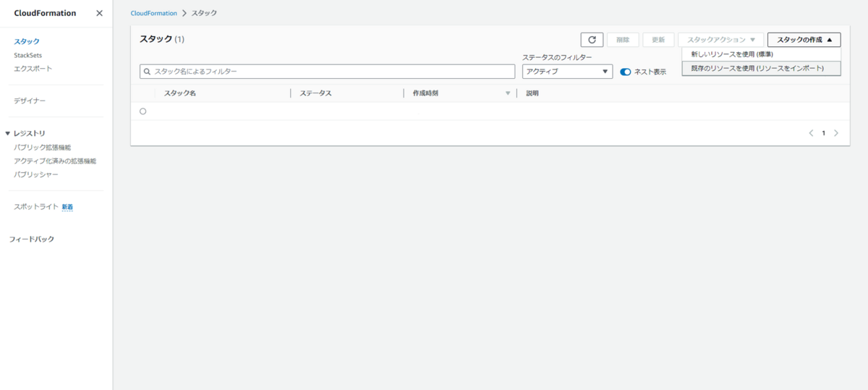Open フィードバック in the sidebar
Viewport: 868px width, 390px height.
32,239
